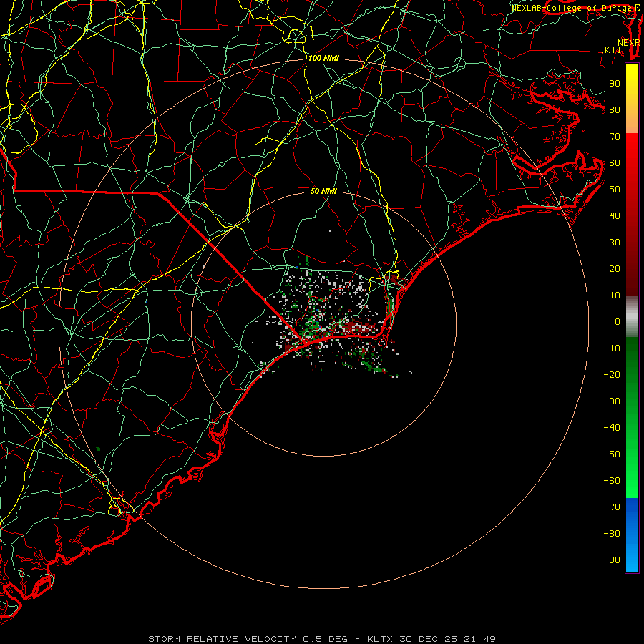This screenshot has height=644, width=644.
Task: Click the 100 NMI range ring label
Action: click(x=323, y=59)
